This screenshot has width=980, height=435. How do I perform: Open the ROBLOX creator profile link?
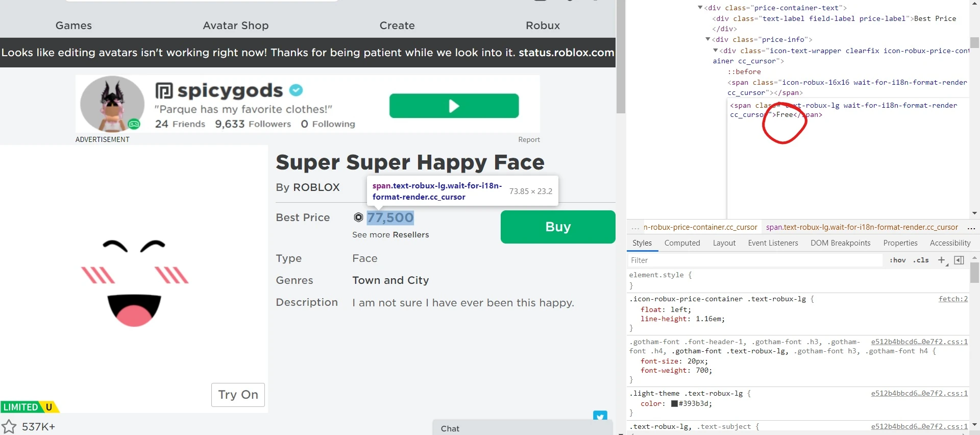(x=316, y=187)
